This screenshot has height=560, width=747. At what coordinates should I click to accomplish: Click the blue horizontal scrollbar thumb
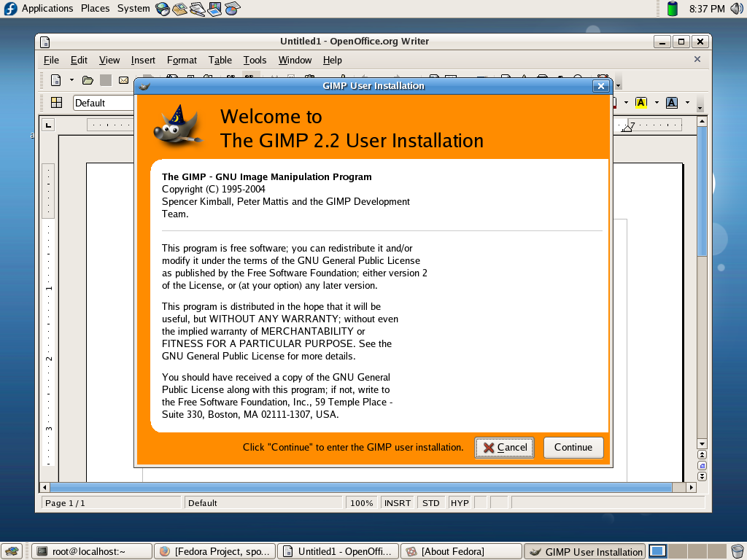tap(360, 487)
